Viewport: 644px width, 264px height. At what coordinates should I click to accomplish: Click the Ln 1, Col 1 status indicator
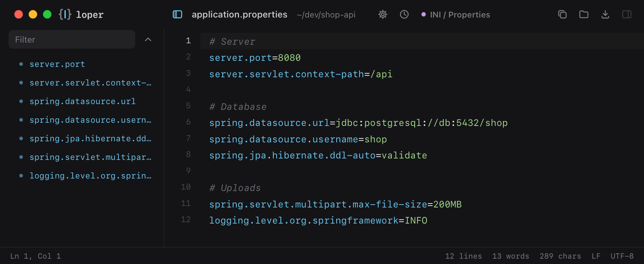36,256
